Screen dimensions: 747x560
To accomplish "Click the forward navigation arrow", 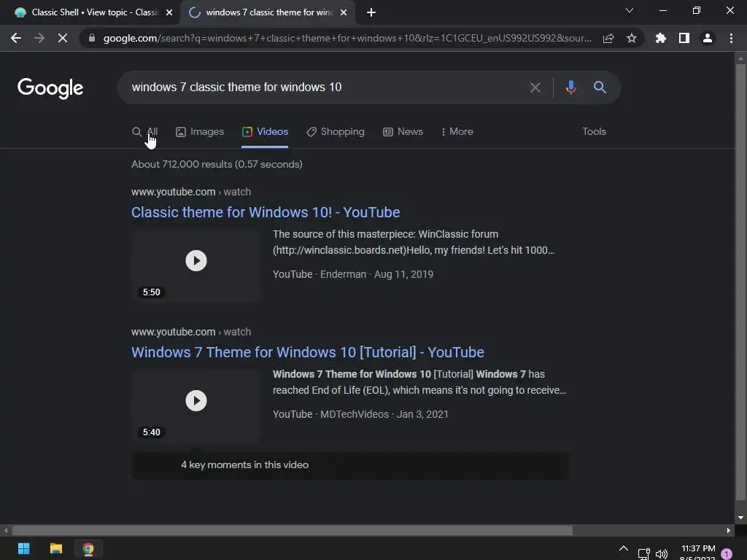I will tap(39, 38).
